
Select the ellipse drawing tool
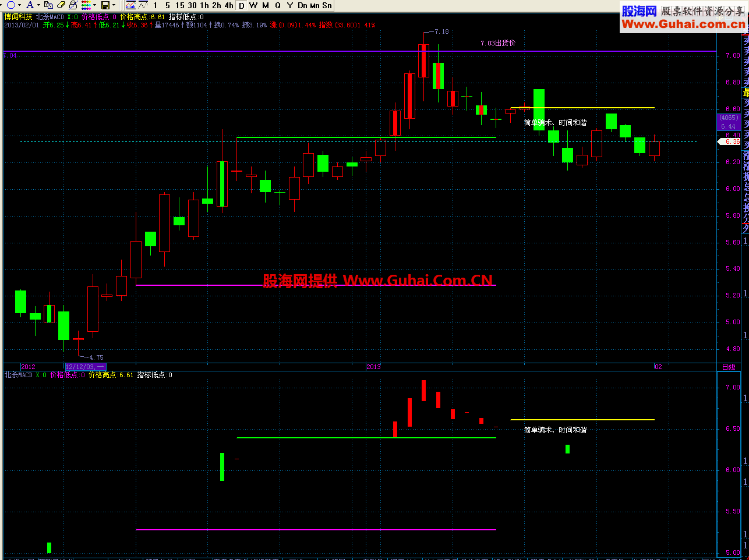[10, 5]
